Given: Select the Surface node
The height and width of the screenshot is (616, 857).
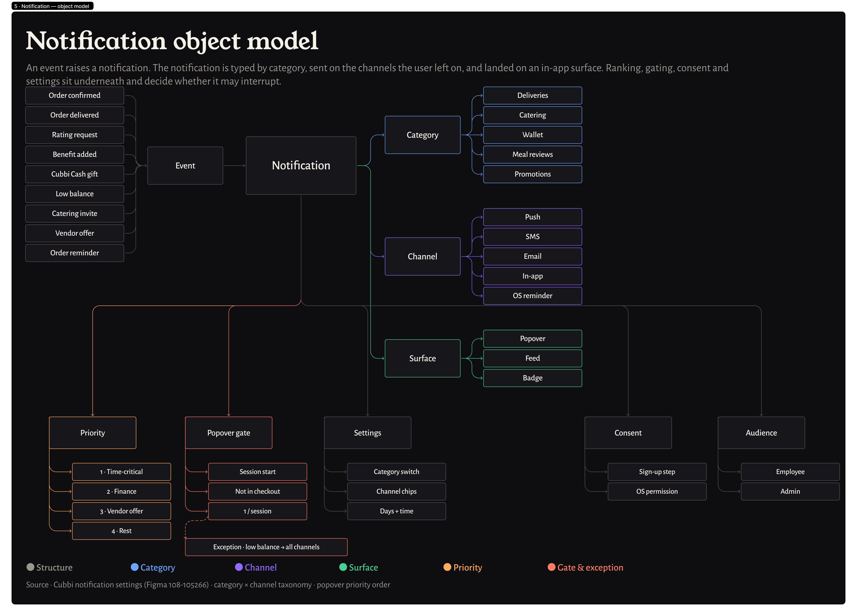Looking at the screenshot, I should click(x=422, y=358).
